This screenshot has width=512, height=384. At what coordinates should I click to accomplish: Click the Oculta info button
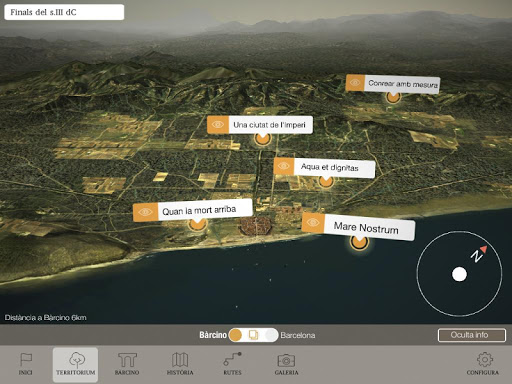click(472, 335)
